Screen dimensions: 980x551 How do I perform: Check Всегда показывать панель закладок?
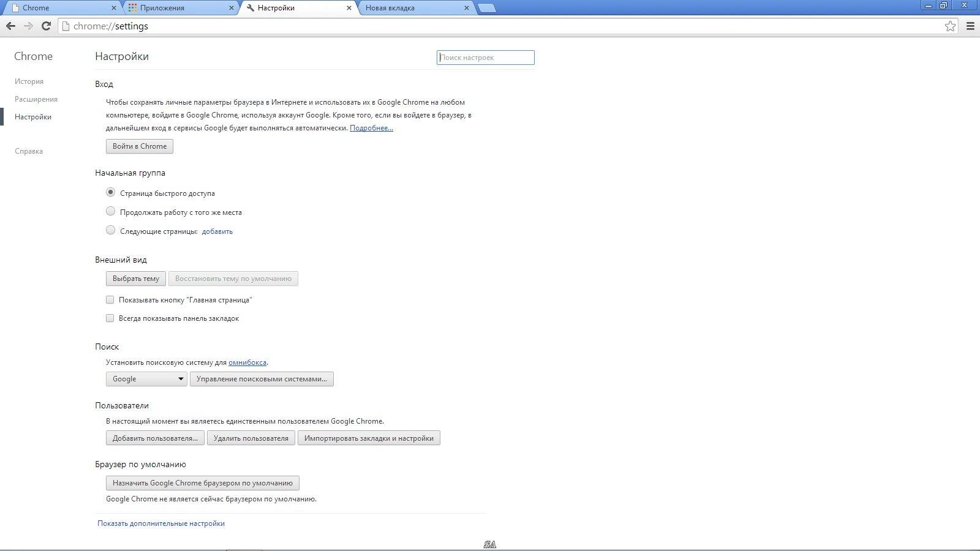110,318
